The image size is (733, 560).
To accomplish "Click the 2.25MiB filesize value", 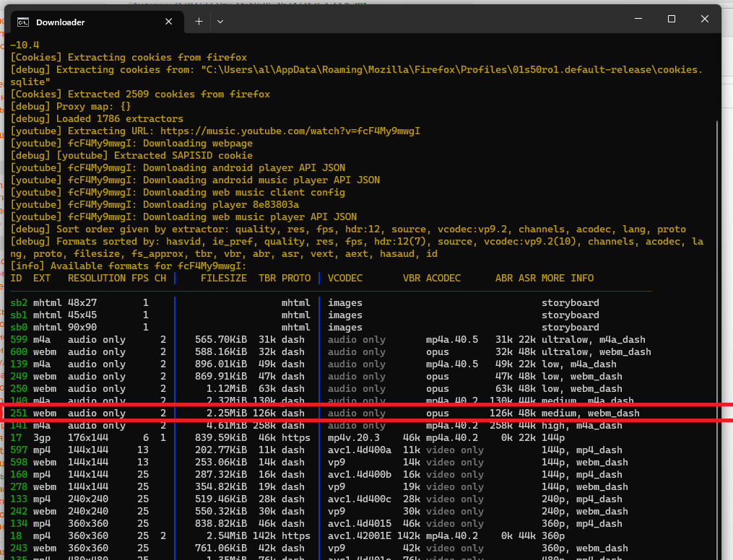I will 227,413.
